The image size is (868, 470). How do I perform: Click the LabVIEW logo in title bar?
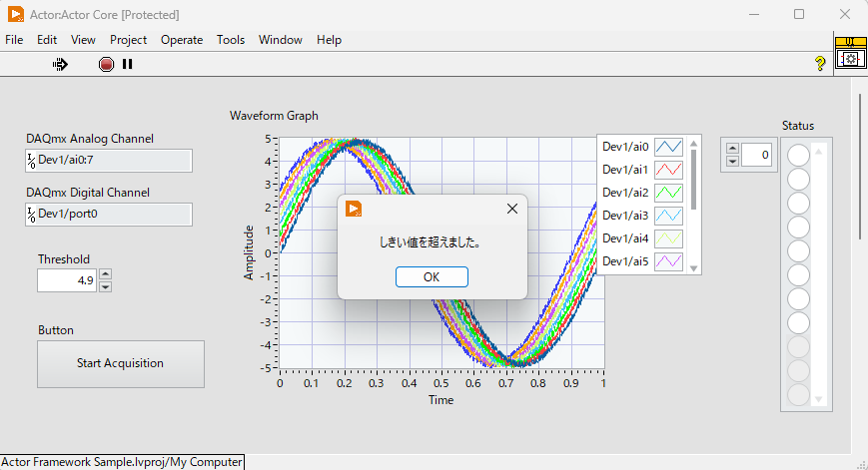tap(16, 14)
